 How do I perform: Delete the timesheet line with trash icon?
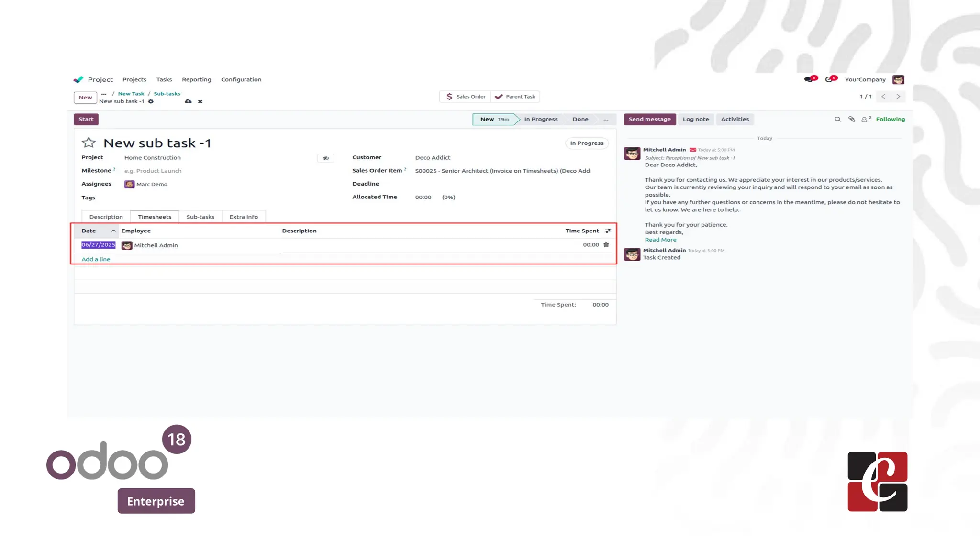click(606, 245)
